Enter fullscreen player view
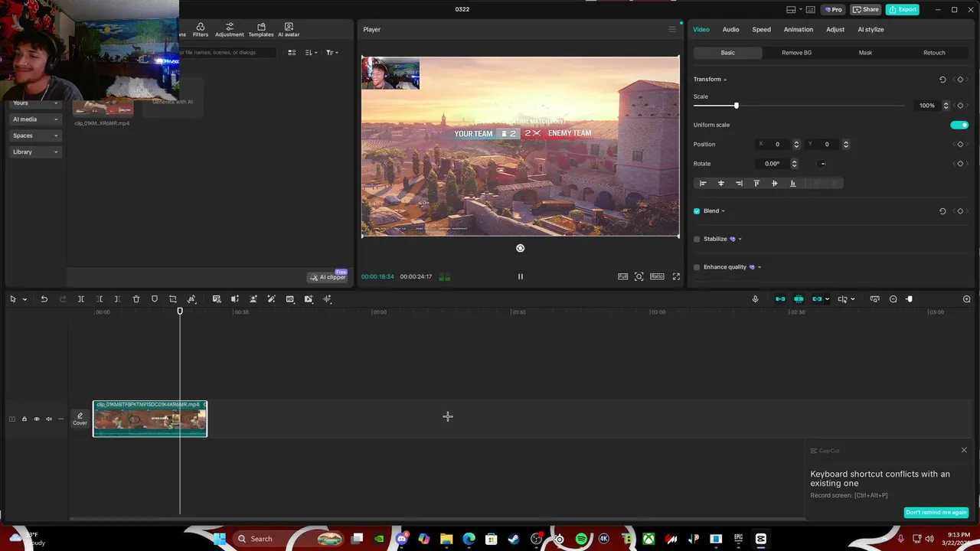 coord(676,276)
